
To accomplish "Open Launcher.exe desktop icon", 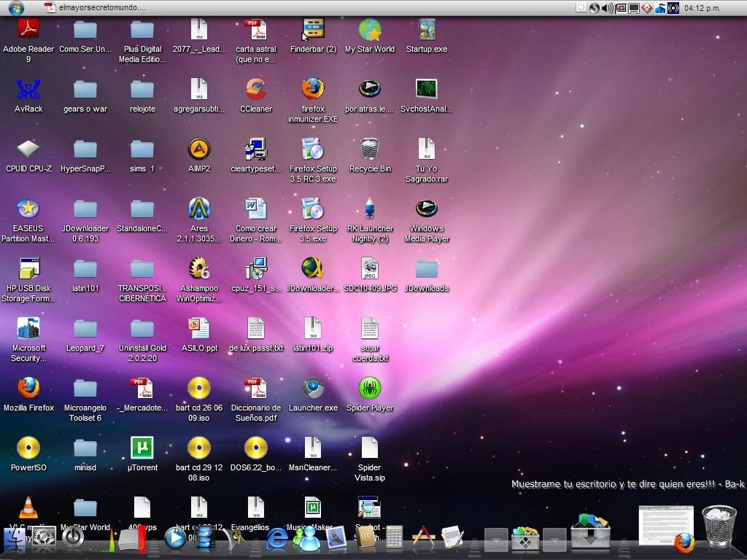I will tap(313, 388).
